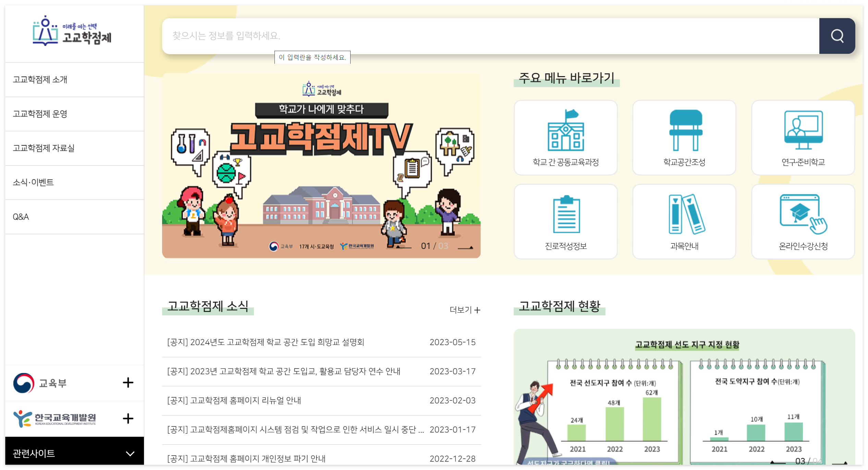Open notice 홈페이지 리뉴얼 안내
This screenshot has height=470, width=868.
(x=234, y=400)
